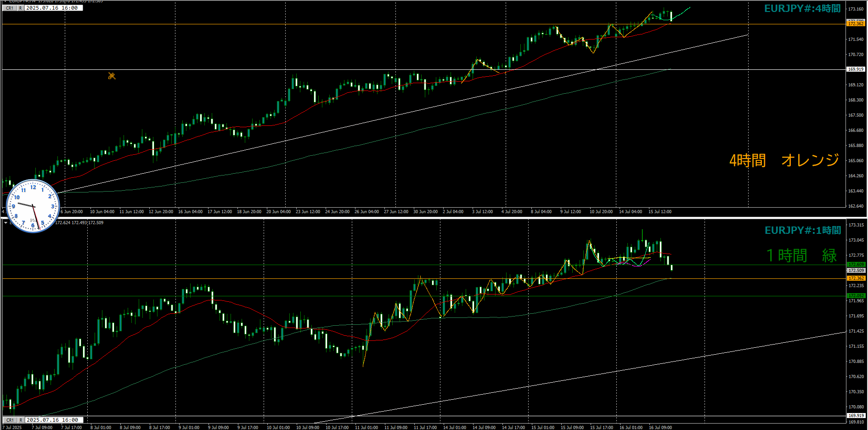This screenshot has width=868, height=430.
Task: Click the '11 Jul 09:00' time axis label
Action: point(396,428)
